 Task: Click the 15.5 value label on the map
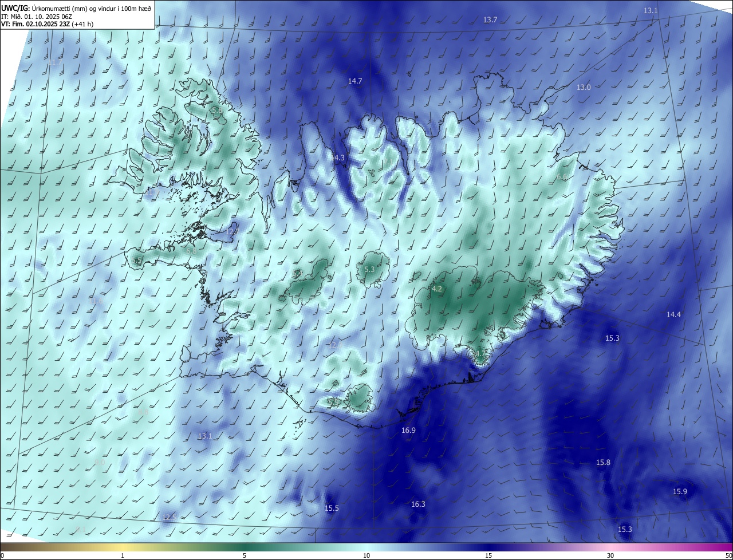click(x=332, y=508)
